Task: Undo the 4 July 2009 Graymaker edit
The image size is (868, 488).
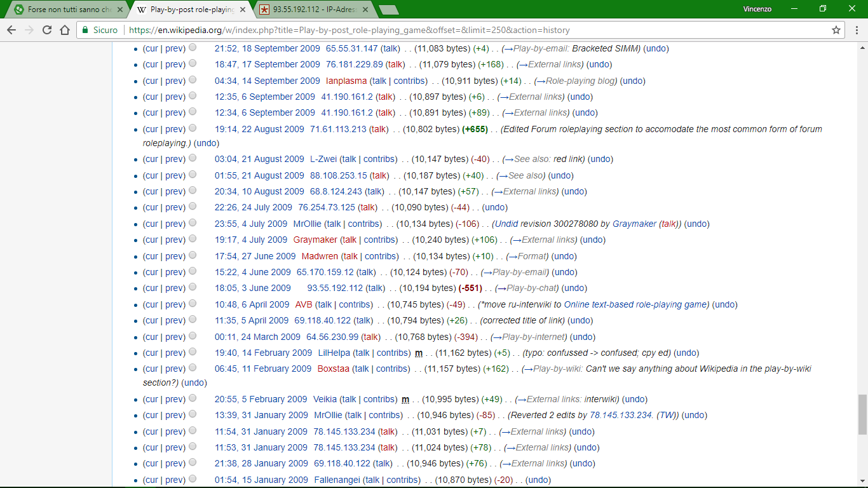Action: tap(592, 240)
